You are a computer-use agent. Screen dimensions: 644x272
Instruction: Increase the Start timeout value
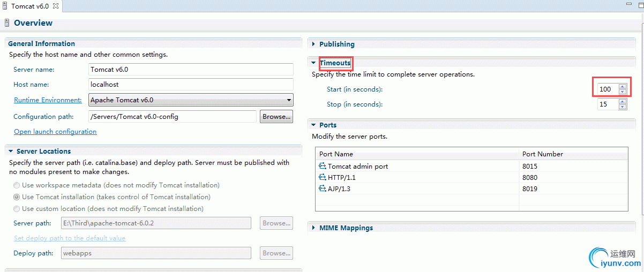622,86
